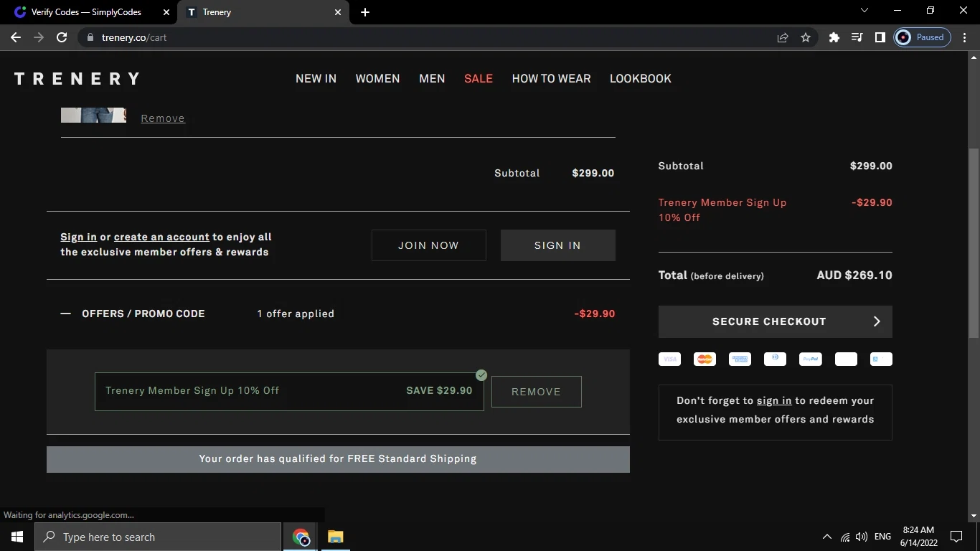
Task: Collapse the Offers / Promo Code section
Action: pyautogui.click(x=66, y=314)
